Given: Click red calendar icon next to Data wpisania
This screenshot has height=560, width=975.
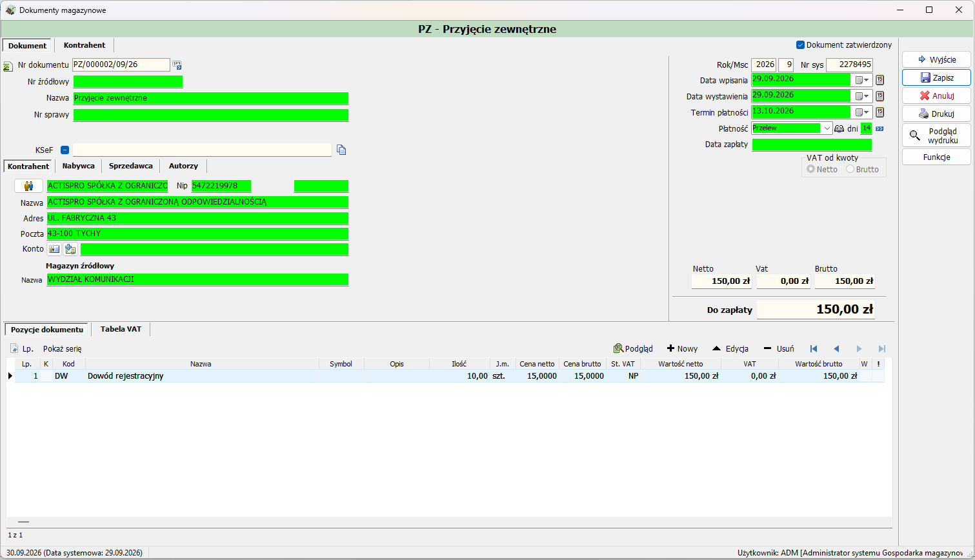Looking at the screenshot, I should coord(880,80).
